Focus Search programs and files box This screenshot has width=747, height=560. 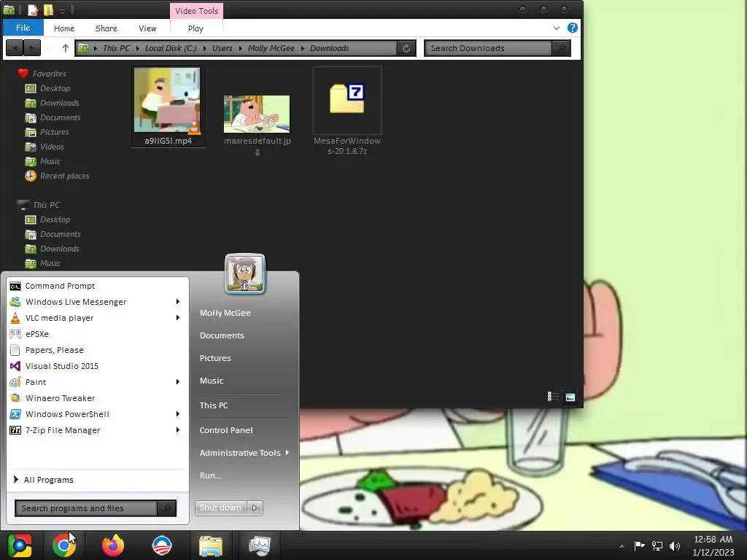[86, 508]
